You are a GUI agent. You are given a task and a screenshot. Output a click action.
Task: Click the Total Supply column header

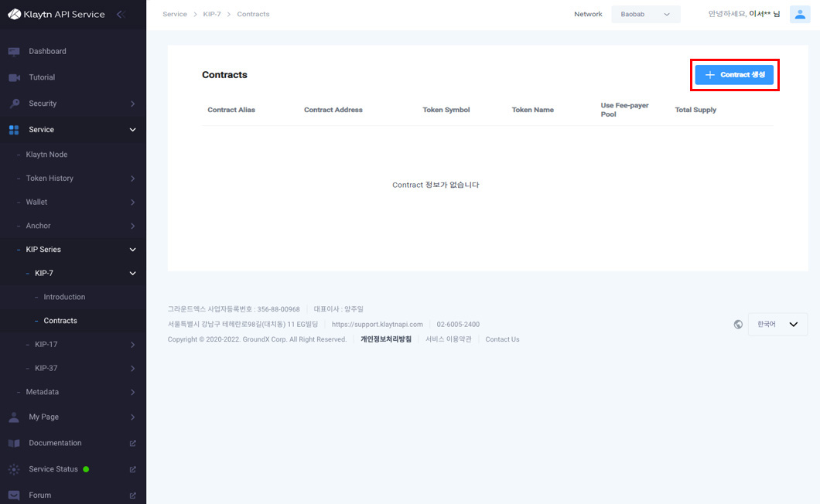[695, 110]
